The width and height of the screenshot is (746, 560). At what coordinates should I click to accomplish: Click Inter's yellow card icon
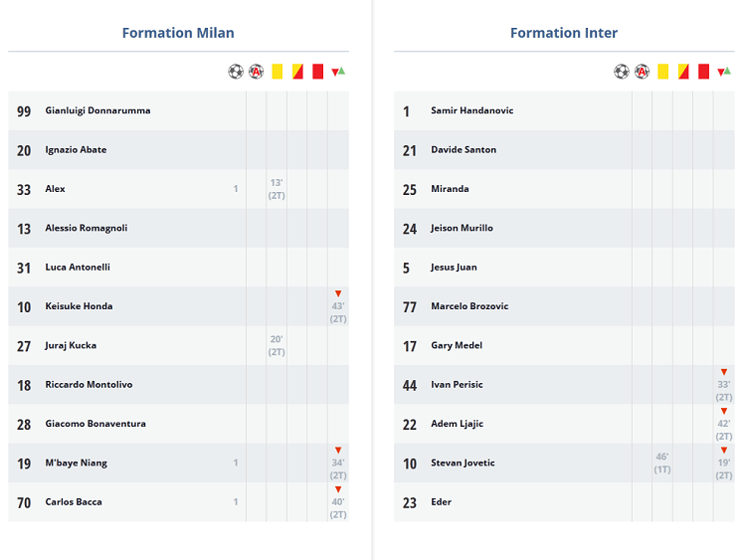click(662, 72)
